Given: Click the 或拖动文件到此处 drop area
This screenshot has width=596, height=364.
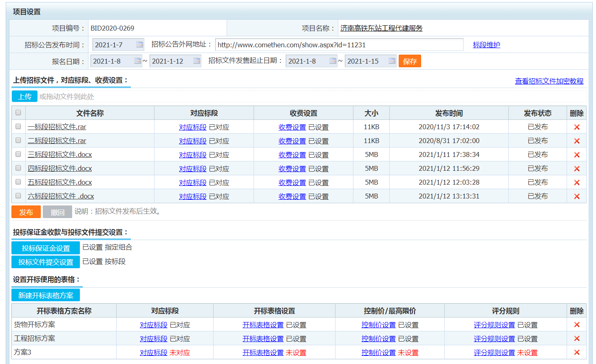Looking at the screenshot, I should point(312,96).
